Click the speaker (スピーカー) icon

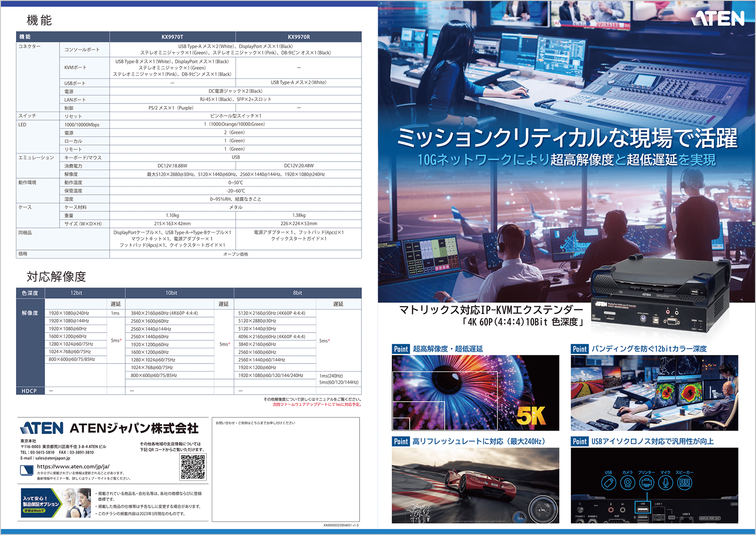pos(685,483)
